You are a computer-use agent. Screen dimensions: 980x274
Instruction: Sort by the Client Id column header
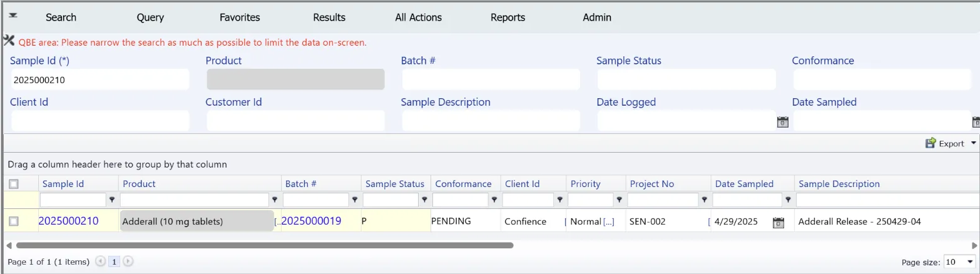click(523, 184)
